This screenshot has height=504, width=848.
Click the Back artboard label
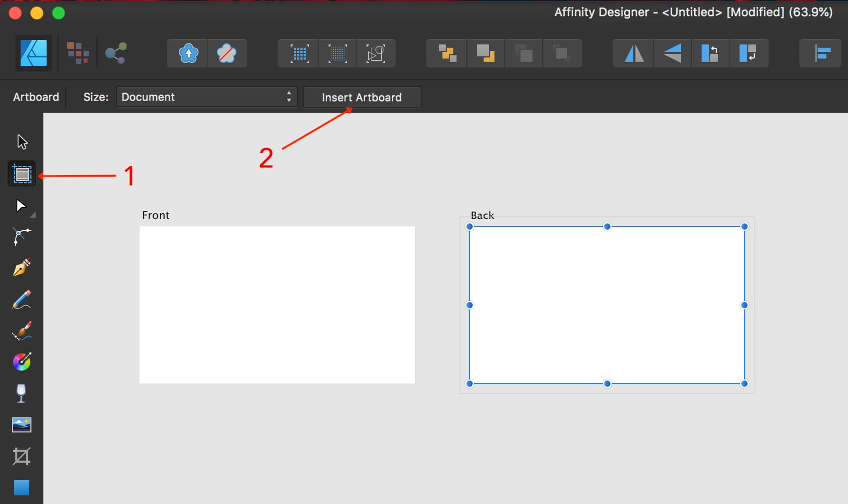point(483,215)
